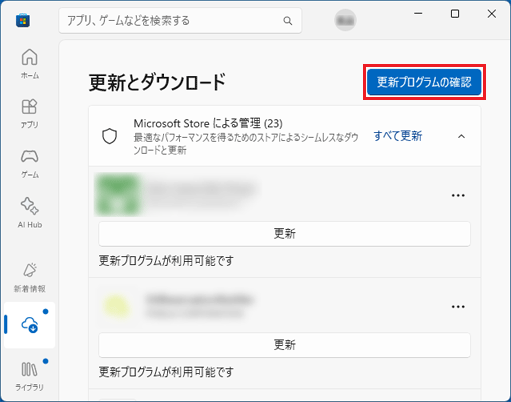The image size is (511, 402).
Task: Open the blurred user profile avatar
Action: coord(345,20)
